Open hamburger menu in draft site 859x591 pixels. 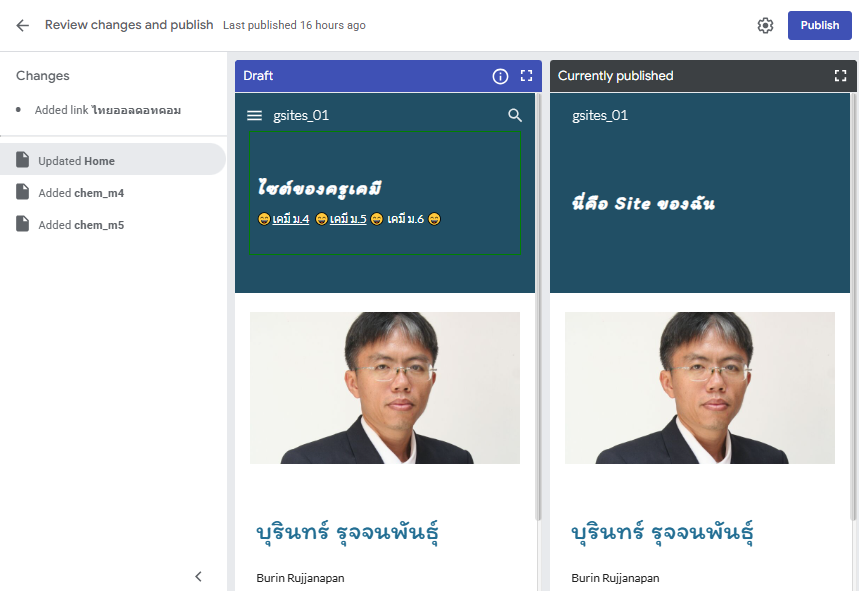[x=254, y=116]
